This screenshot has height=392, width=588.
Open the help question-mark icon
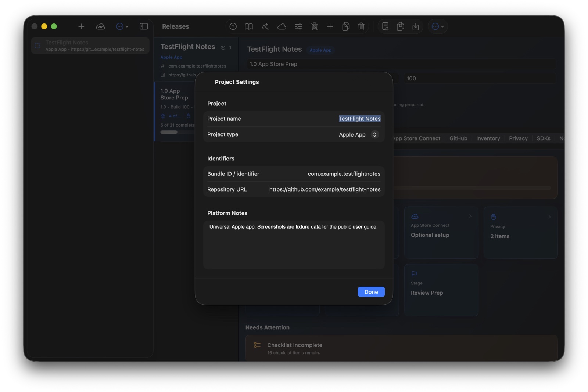(233, 26)
